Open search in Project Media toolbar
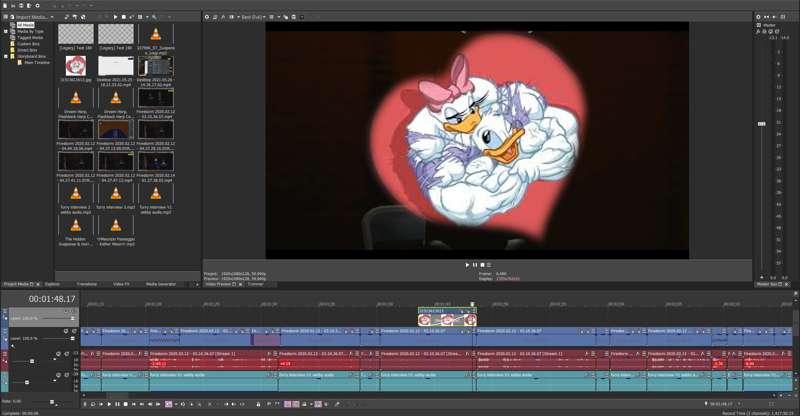Viewport: 800px width, 416px height. click(154, 17)
